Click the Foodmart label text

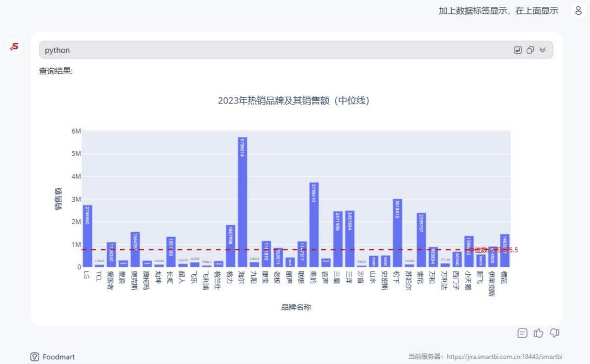[x=58, y=357]
